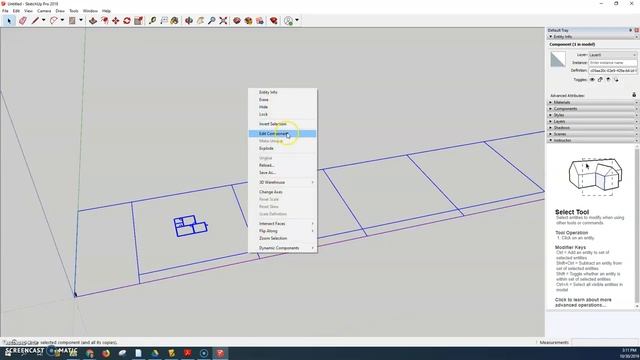
Task: Click learn about more advanced operations link
Action: pyautogui.click(x=583, y=302)
